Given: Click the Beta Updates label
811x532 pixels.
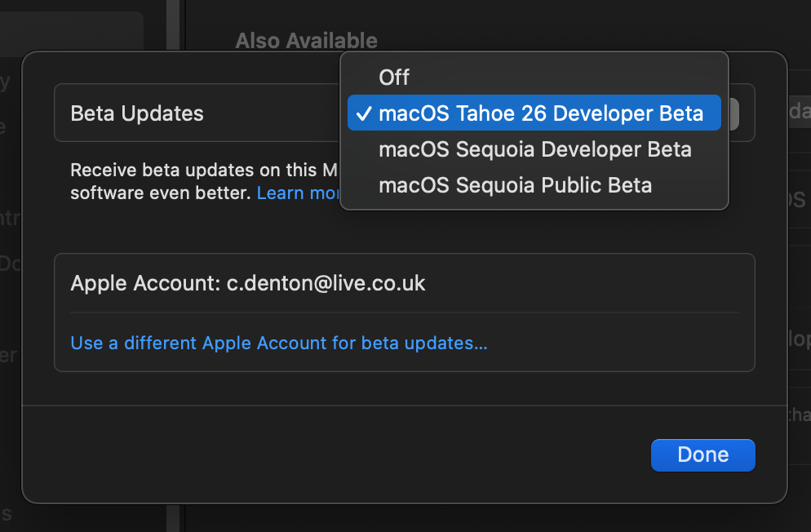Looking at the screenshot, I should coord(137,113).
